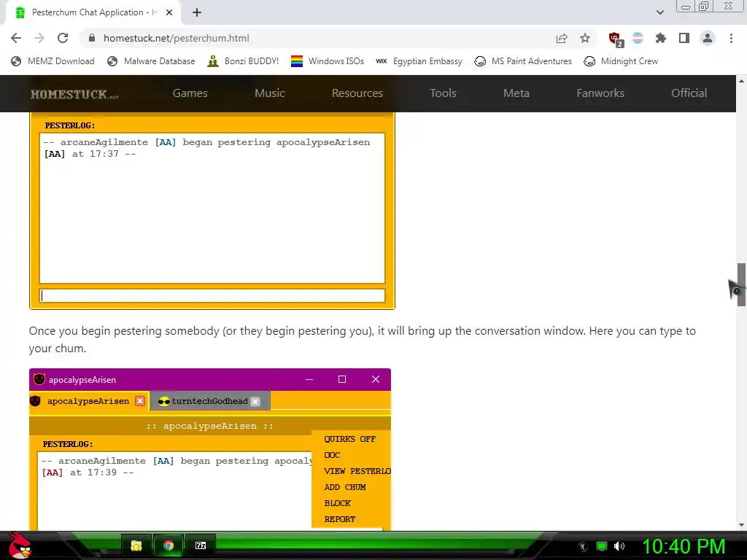Screen dimensions: 747x560
Task: Open the MS Paint Adventures bookmark
Action: [523, 61]
